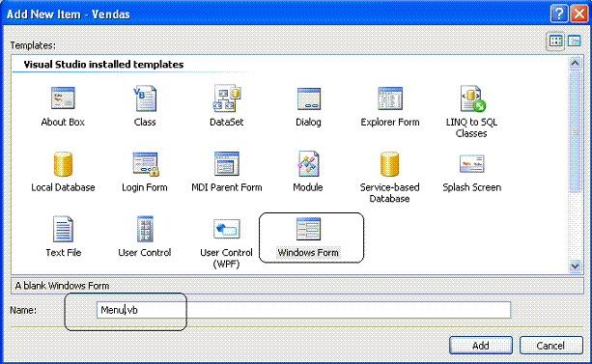Image resolution: width=592 pixels, height=364 pixels.
Task: Click the templates list scrollbar thumb
Action: 575,132
